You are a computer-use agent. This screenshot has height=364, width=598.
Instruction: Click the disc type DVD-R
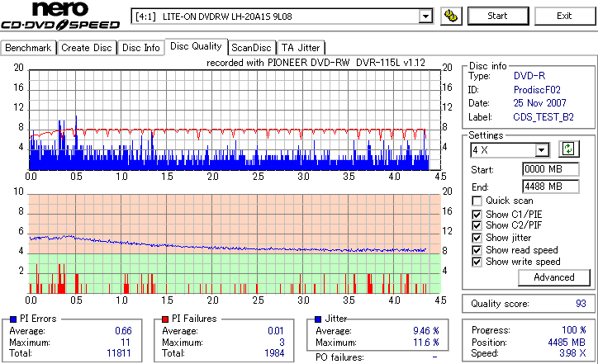(529, 76)
